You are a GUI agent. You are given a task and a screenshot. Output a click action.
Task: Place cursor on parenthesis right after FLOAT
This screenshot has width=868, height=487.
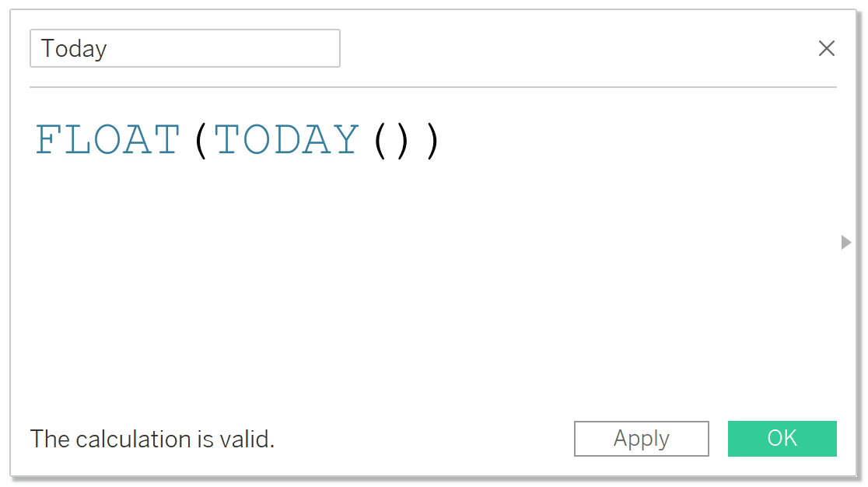(x=201, y=141)
